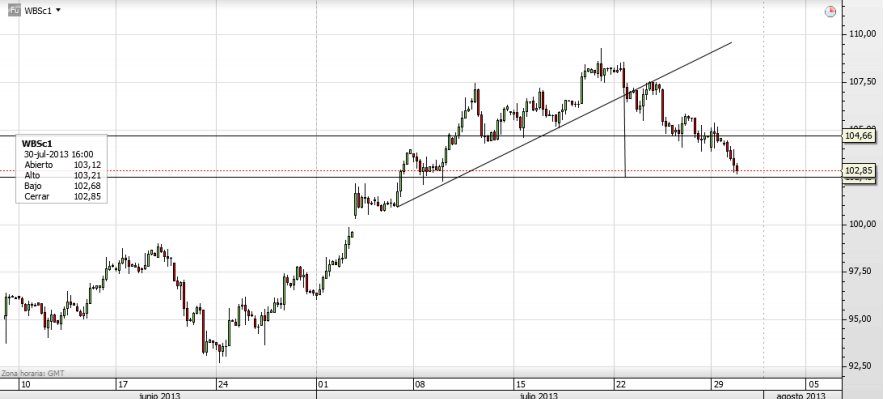The image size is (884, 399).
Task: Select the ascending diagonal trendline
Action: [x=564, y=125]
